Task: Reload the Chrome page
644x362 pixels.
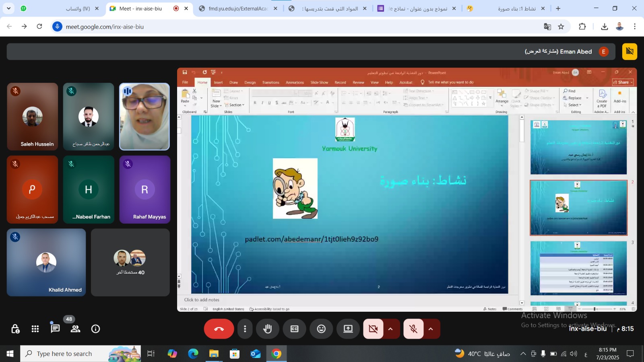Action: pos(39,27)
